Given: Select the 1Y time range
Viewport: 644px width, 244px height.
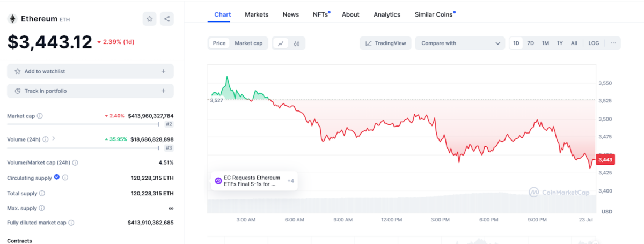Looking at the screenshot, I should 560,43.
